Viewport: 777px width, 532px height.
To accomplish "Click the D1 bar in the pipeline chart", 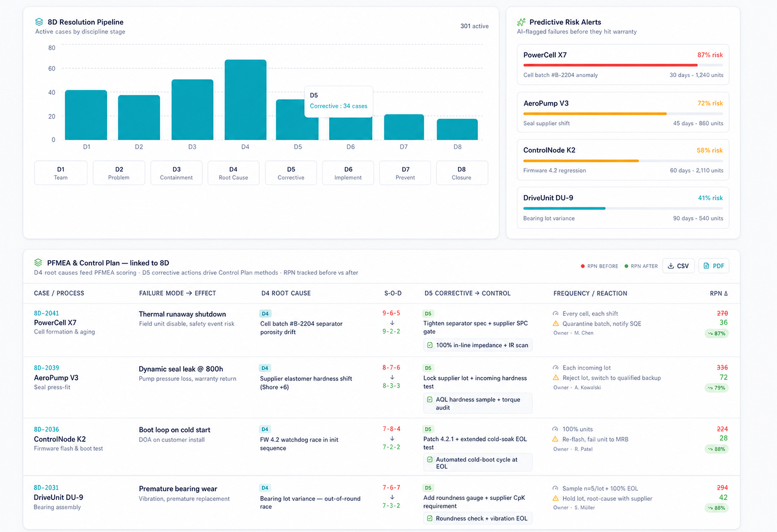I will coord(86,115).
